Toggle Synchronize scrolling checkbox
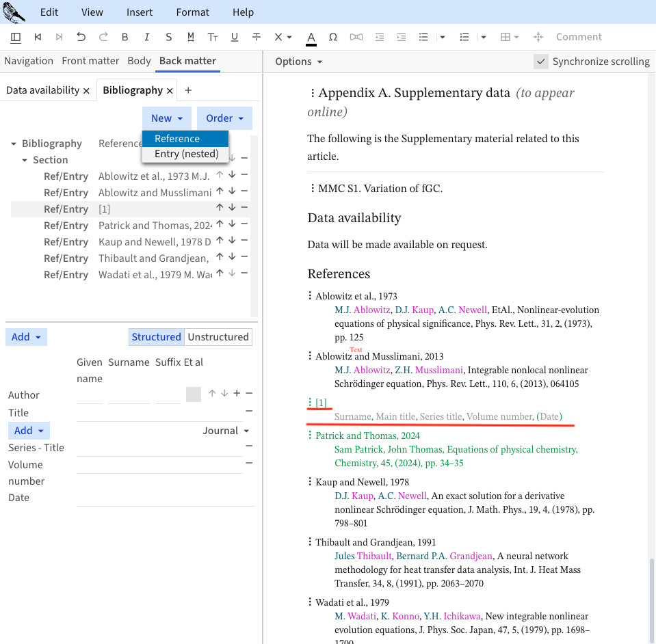 click(x=541, y=62)
